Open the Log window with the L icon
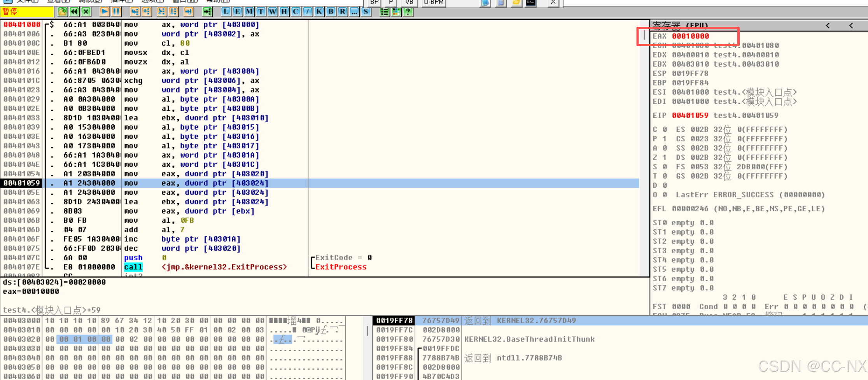Image resolution: width=868 pixels, height=380 pixels. pos(226,12)
